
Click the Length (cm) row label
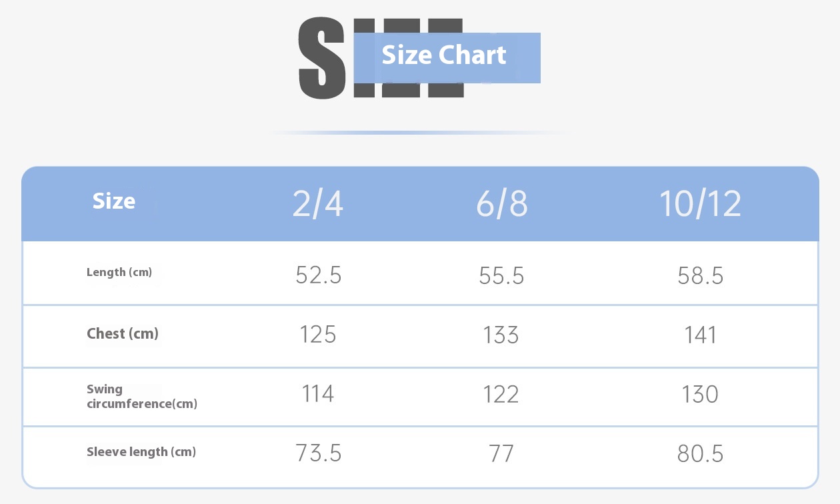point(119,272)
